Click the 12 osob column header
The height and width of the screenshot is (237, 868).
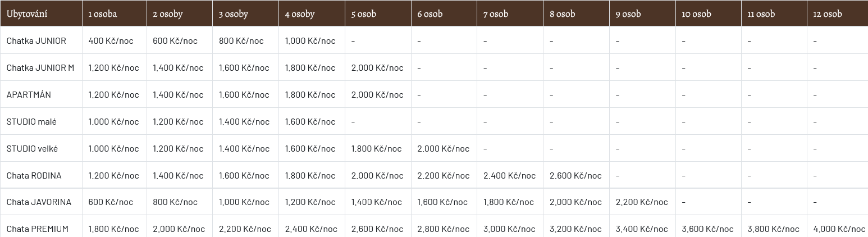828,14
